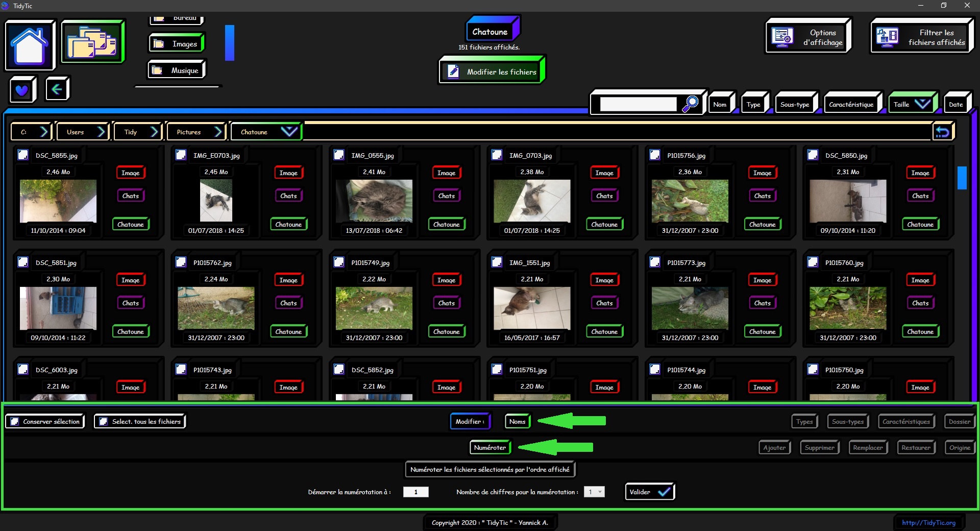The height and width of the screenshot is (531, 980).
Task: Click the Supprimer button
Action: (x=820, y=447)
